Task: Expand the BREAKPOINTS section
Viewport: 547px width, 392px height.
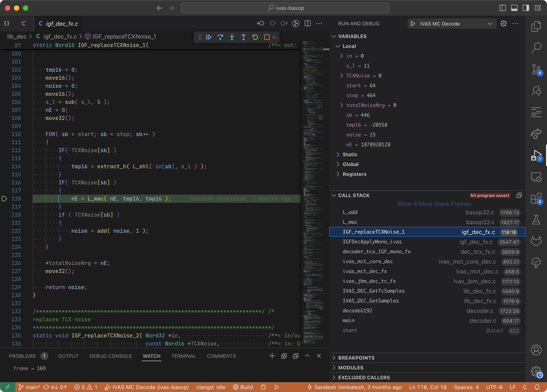Action: tap(356, 358)
